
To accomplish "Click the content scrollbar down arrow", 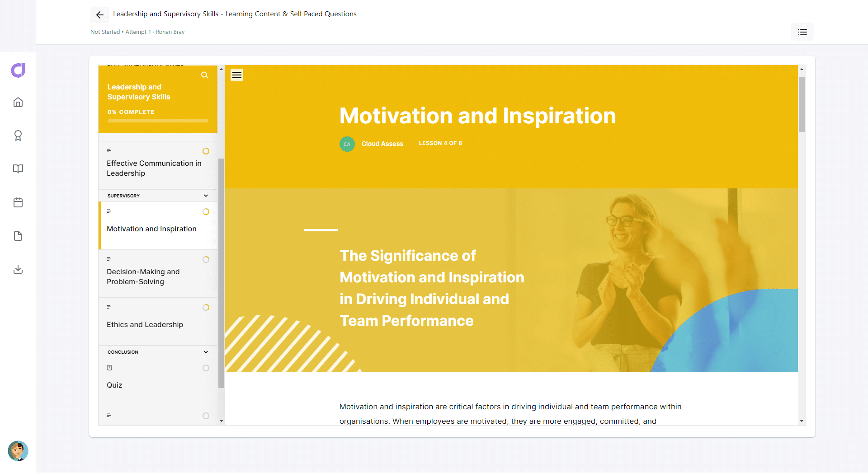I will [x=802, y=421].
